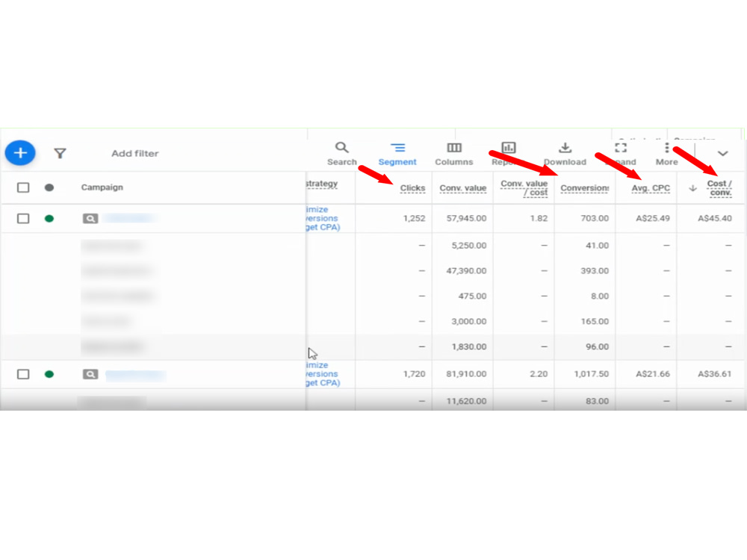This screenshot has width=747, height=560.
Task: Click the A$21.66 avg. CPC cell
Action: click(x=653, y=374)
